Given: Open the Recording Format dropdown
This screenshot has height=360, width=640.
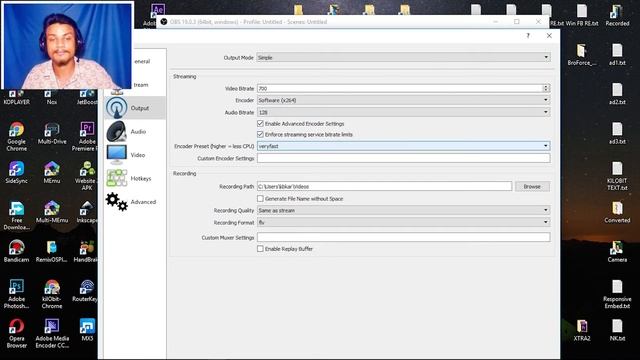Looking at the screenshot, I should click(x=403, y=222).
